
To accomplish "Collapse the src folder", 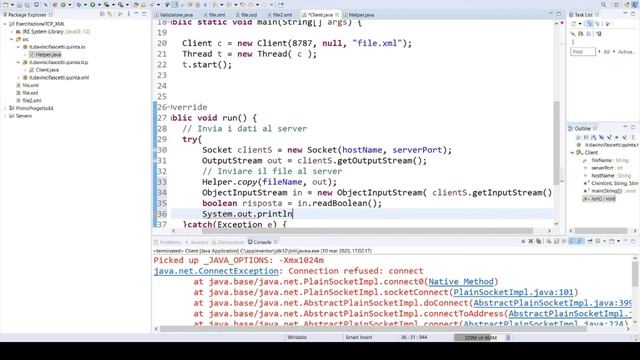I will tap(12, 39).
